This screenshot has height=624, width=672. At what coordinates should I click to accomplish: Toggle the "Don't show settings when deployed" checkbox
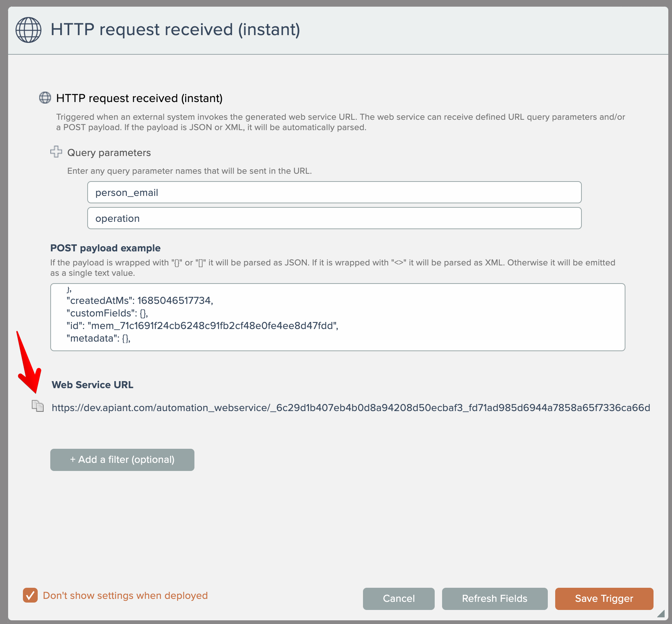30,596
